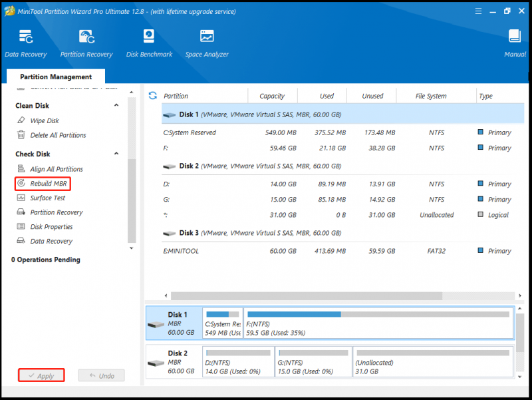Click the Apply button
This screenshot has width=532, height=400.
(41, 375)
